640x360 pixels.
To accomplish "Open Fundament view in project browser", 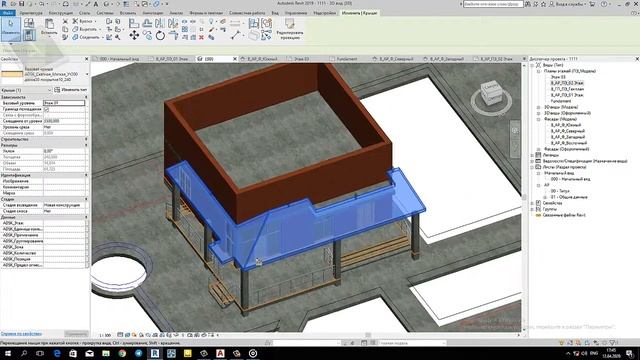I will 561,101.
